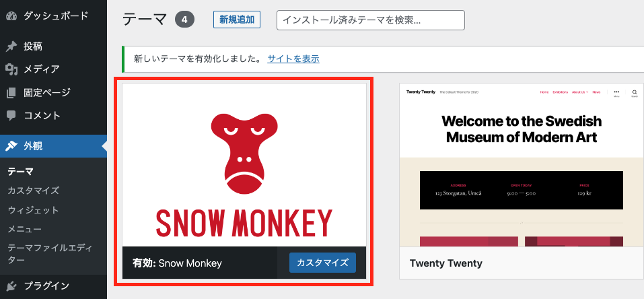Click the 固定ページ pages icon
The image size is (644, 299).
coord(11,92)
